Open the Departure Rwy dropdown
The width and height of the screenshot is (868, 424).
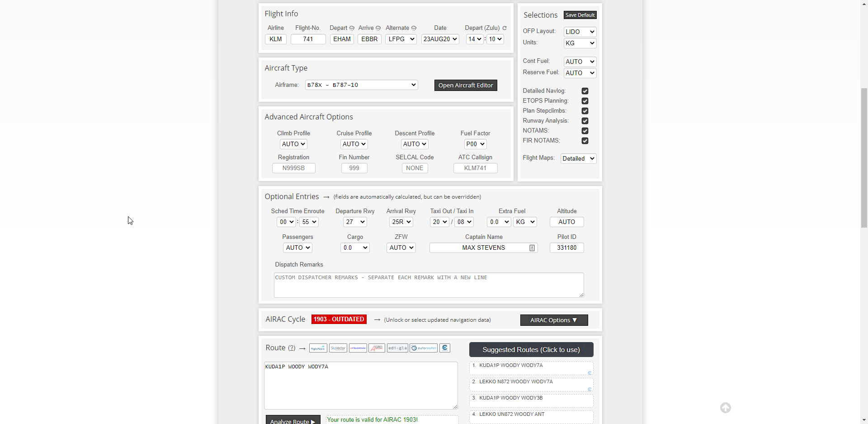coord(355,222)
